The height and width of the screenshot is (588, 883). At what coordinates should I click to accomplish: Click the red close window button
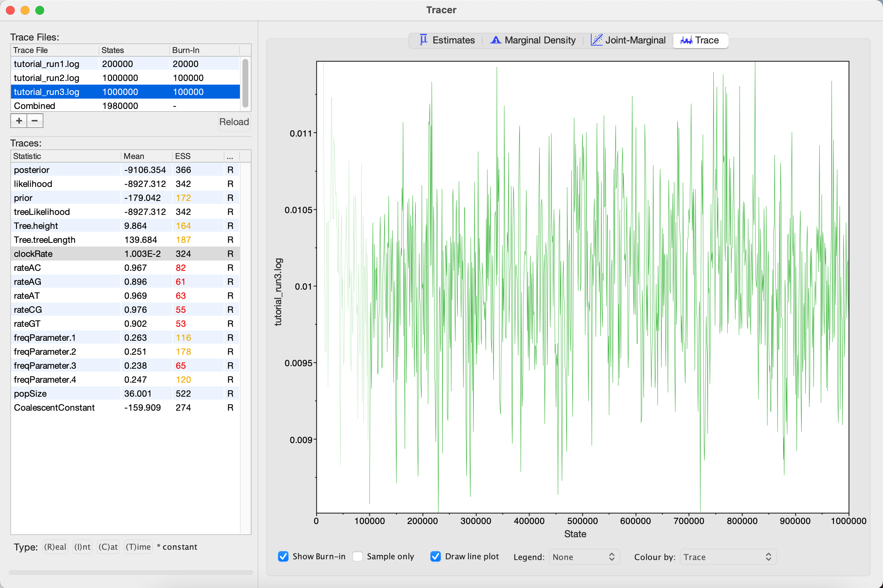11,10
